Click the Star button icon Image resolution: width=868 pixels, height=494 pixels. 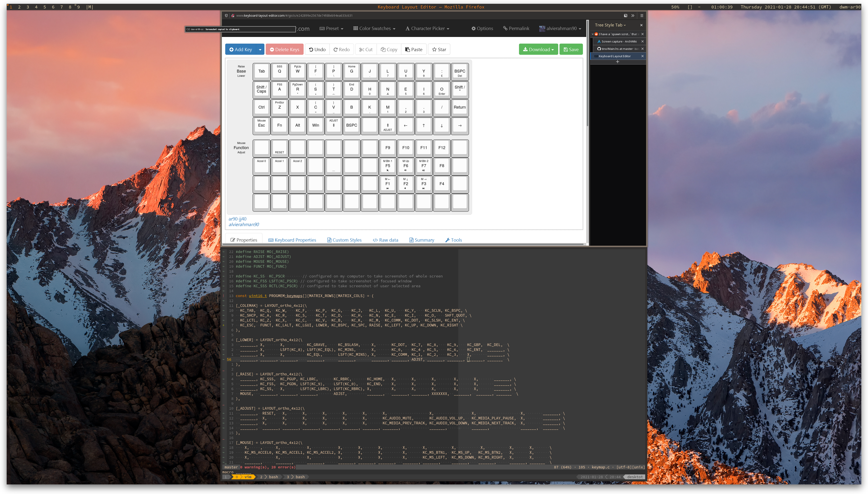click(x=434, y=50)
